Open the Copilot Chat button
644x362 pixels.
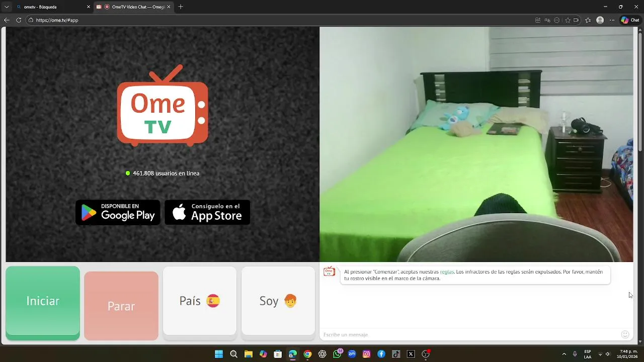(630, 20)
